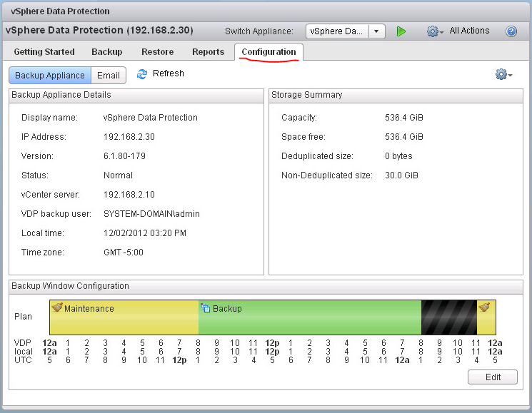Click the yellow Maintenance window block
532x413 pixels.
(124, 317)
